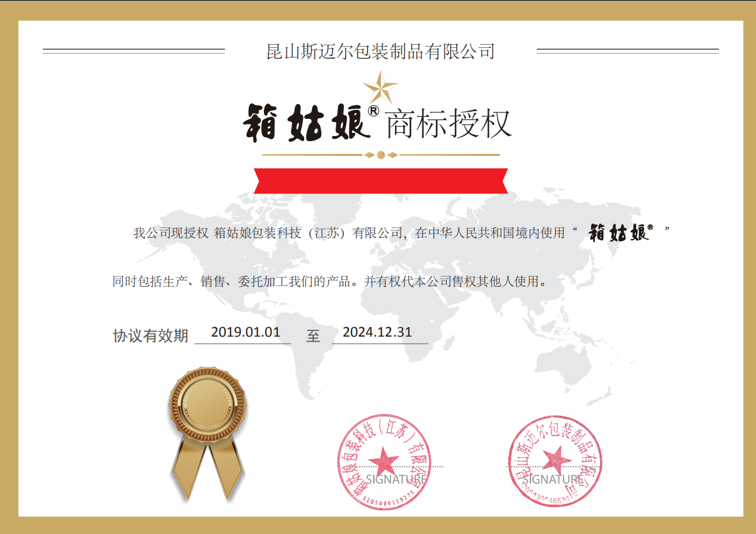Click the small 箱姑娘 logo in quotation marks
Image resolution: width=756 pixels, height=534 pixels.
[621, 233]
